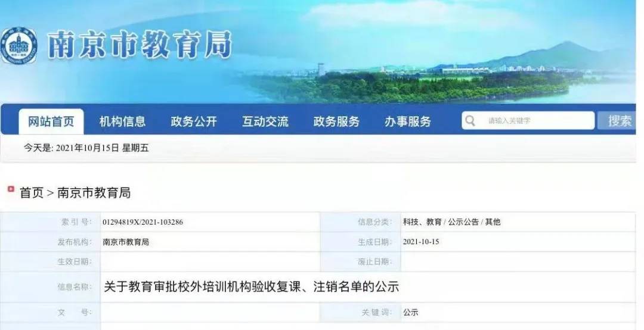Screen dimensions: 644x330
Task: Click the 南京市教育局 header title
Action: tap(140, 45)
